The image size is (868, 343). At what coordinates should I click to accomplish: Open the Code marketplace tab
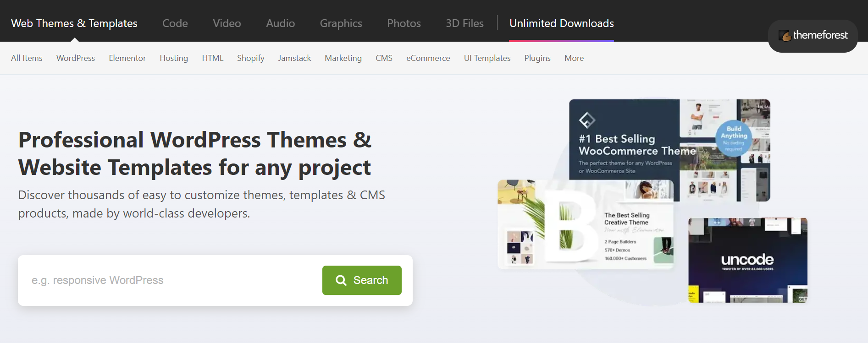point(175,23)
